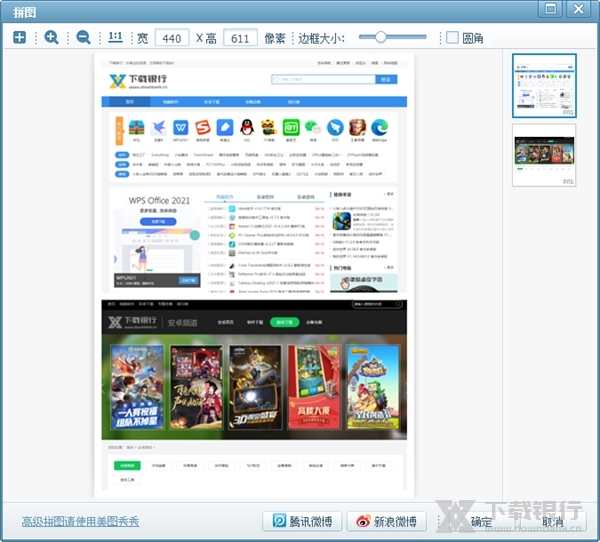Viewport: 600px width, 542px height.
Task: Select the second dark game page thumbnail
Action: 543,155
